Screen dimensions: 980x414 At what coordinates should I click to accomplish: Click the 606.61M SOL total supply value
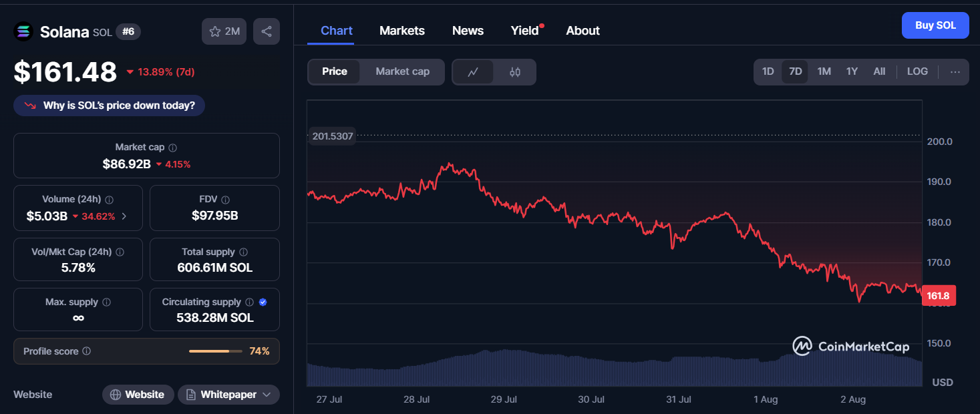pyautogui.click(x=215, y=268)
